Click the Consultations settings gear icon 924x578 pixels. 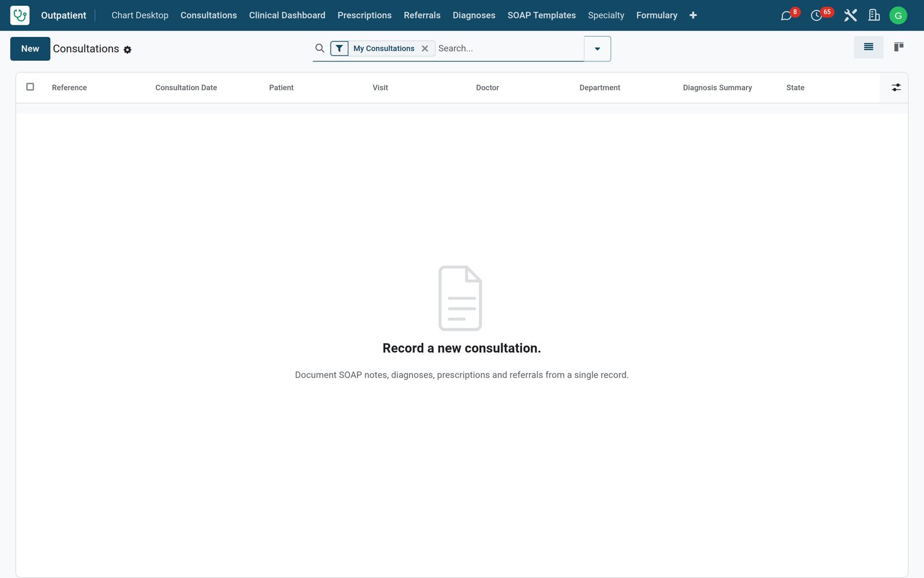(x=128, y=50)
